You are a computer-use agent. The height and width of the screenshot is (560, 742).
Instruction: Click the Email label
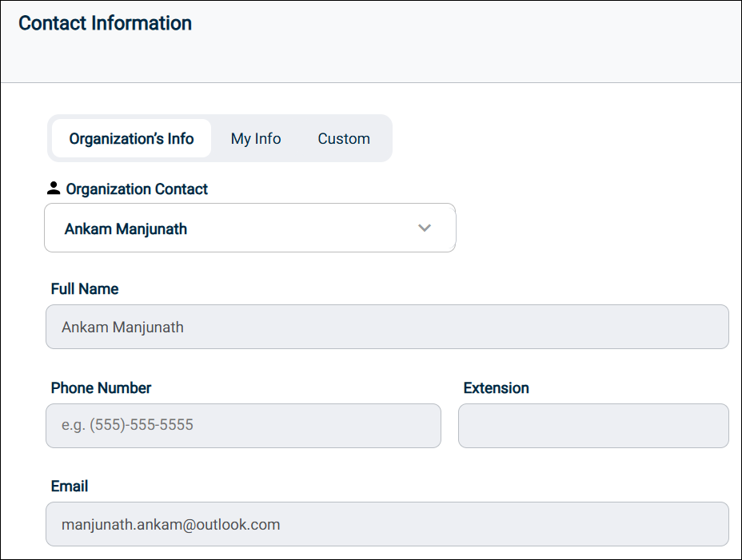(70, 487)
